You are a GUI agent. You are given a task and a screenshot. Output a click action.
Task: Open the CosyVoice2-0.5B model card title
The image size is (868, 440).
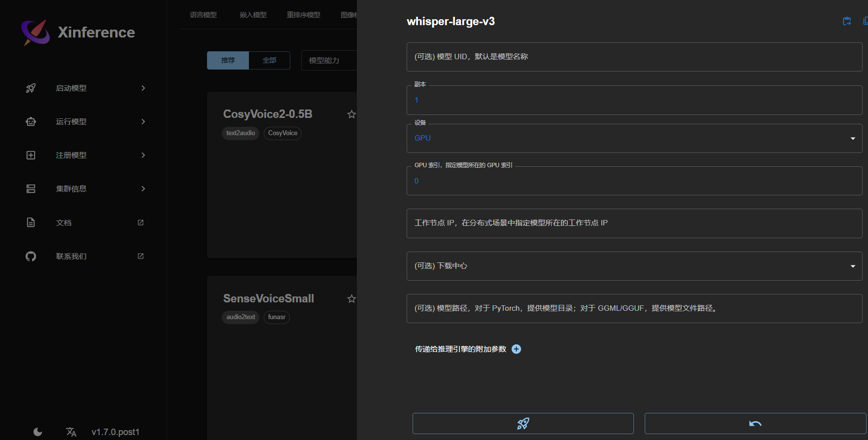point(268,114)
